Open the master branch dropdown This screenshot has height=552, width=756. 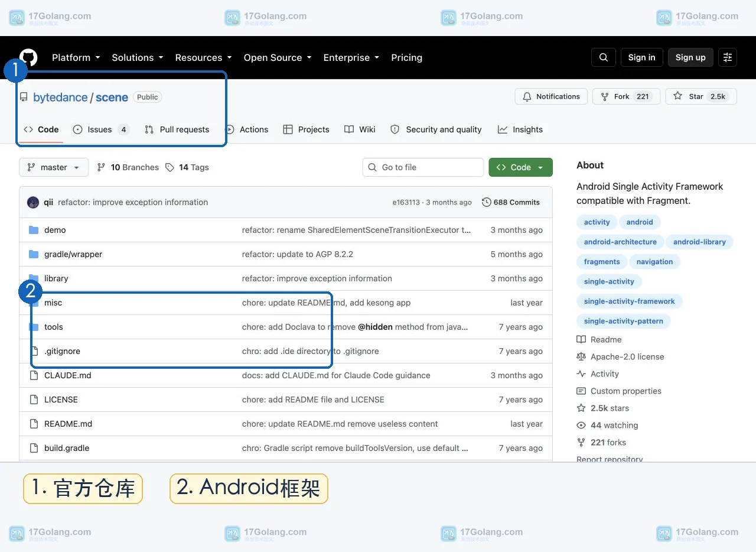(x=54, y=167)
